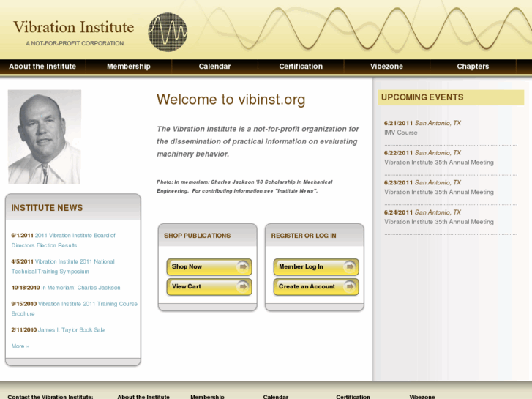Open the 6/22/2011 Annual Meeting event
The height and width of the screenshot is (399, 532).
tap(438, 157)
